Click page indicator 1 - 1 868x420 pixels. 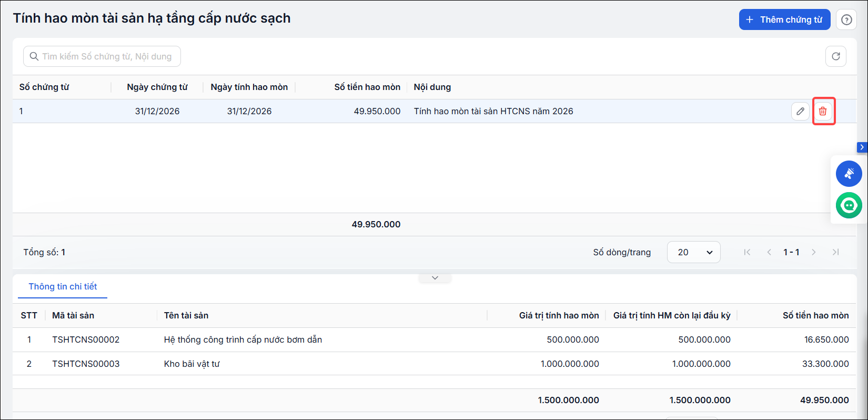[791, 252]
